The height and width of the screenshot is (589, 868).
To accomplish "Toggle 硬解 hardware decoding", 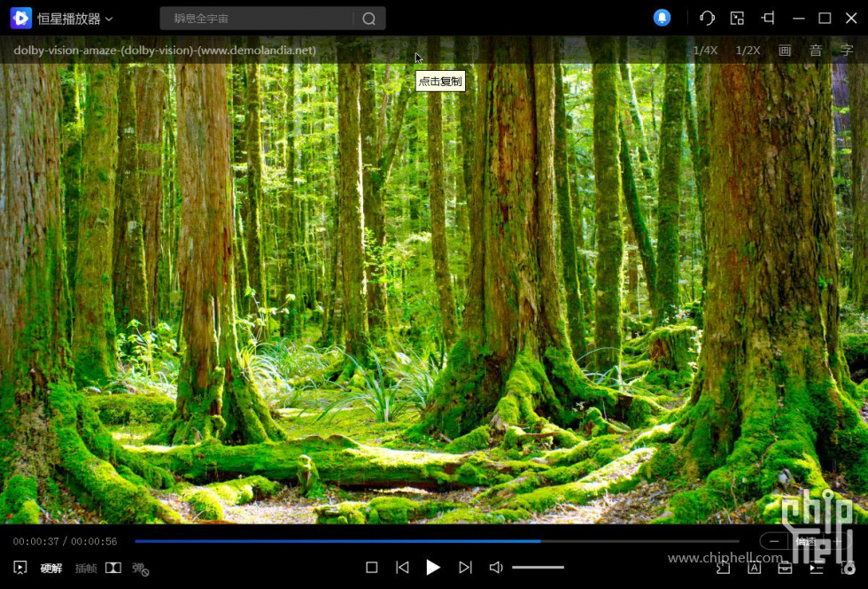I will coord(50,569).
